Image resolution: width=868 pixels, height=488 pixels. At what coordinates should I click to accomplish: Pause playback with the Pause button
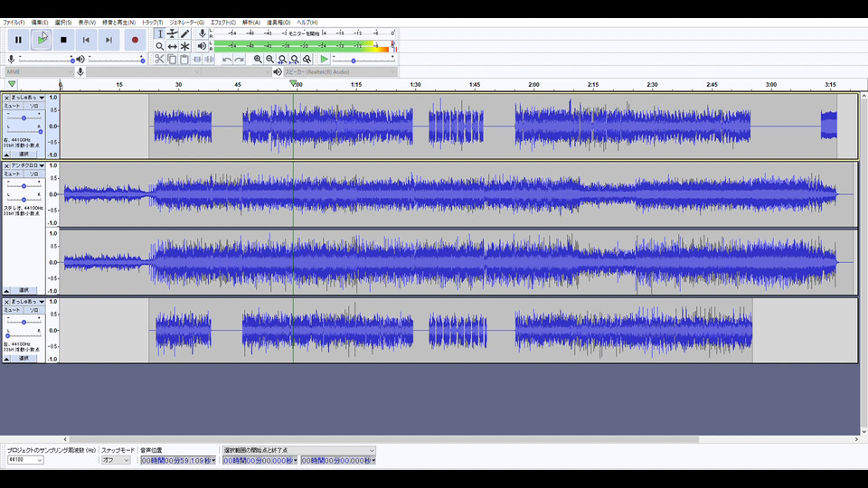click(18, 40)
